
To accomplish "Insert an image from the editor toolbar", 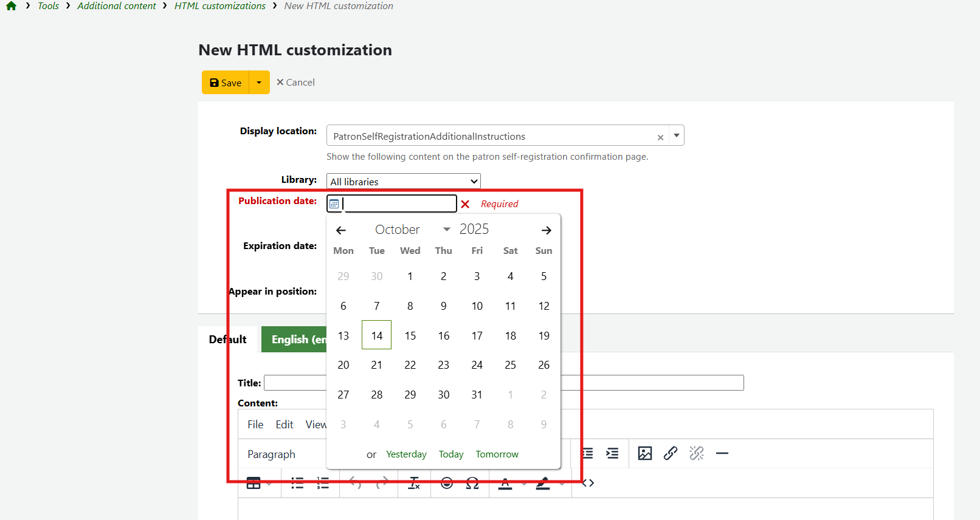I will 644,453.
